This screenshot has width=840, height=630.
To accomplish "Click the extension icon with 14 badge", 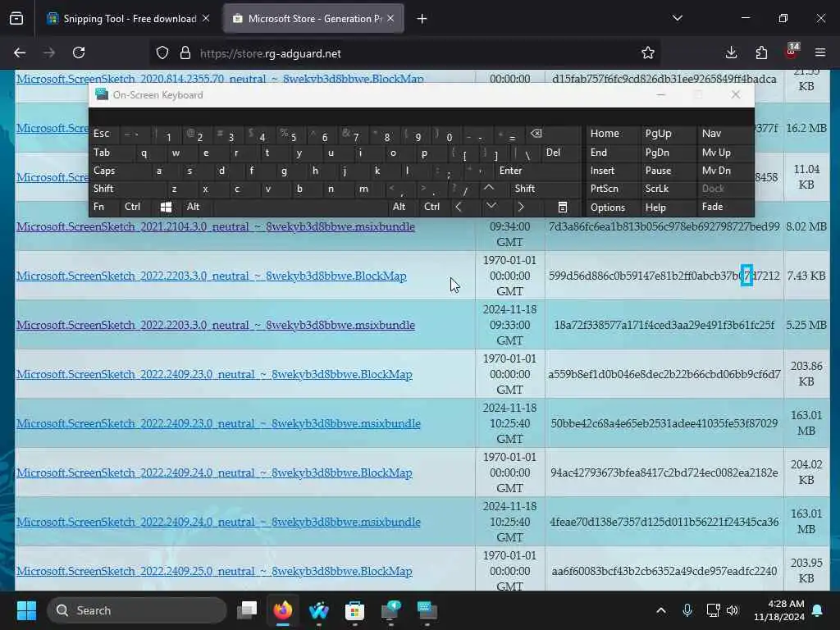I will click(x=792, y=52).
